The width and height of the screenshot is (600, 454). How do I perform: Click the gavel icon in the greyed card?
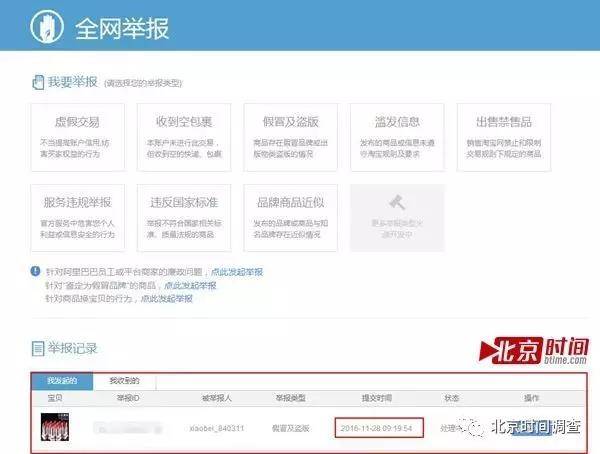[x=397, y=203]
